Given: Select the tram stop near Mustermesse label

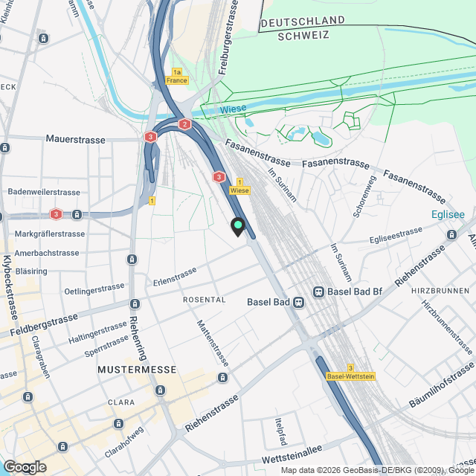Looking at the screenshot, I should [x=161, y=390].
